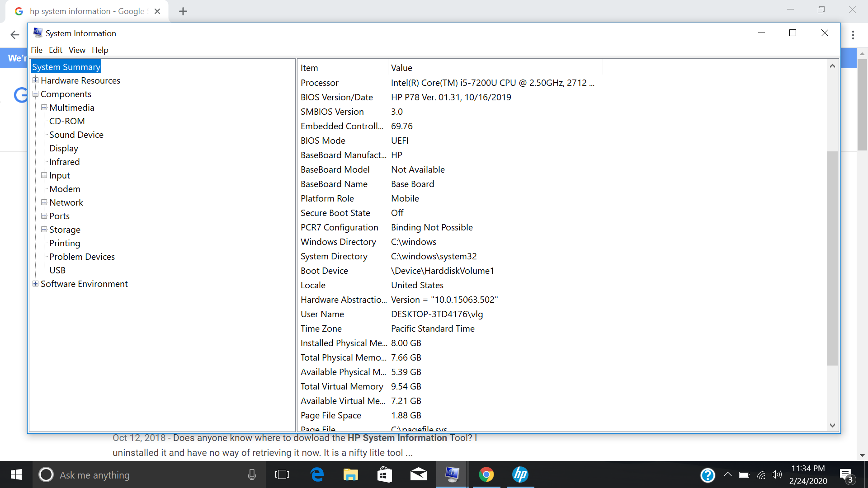Close the hp system information tab
868x488 pixels.
157,11
